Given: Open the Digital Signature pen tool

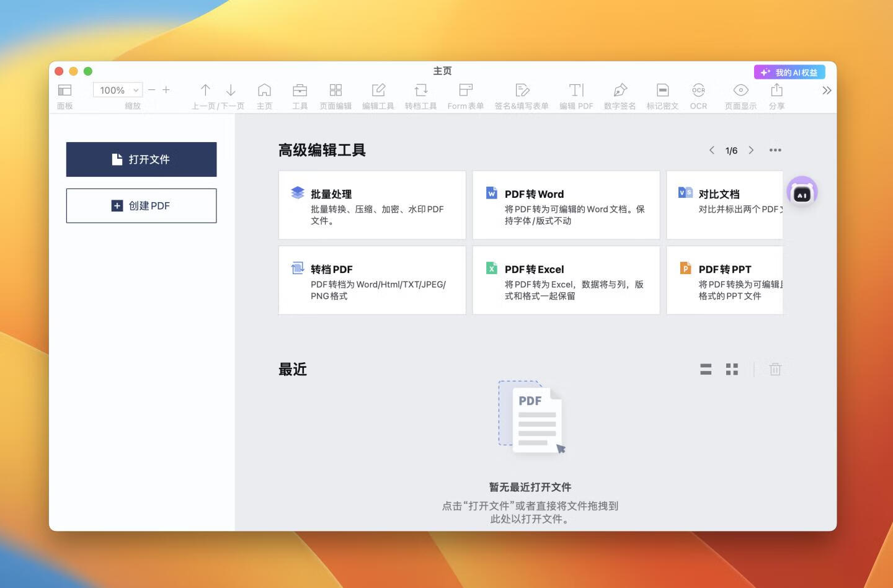Looking at the screenshot, I should 620,90.
